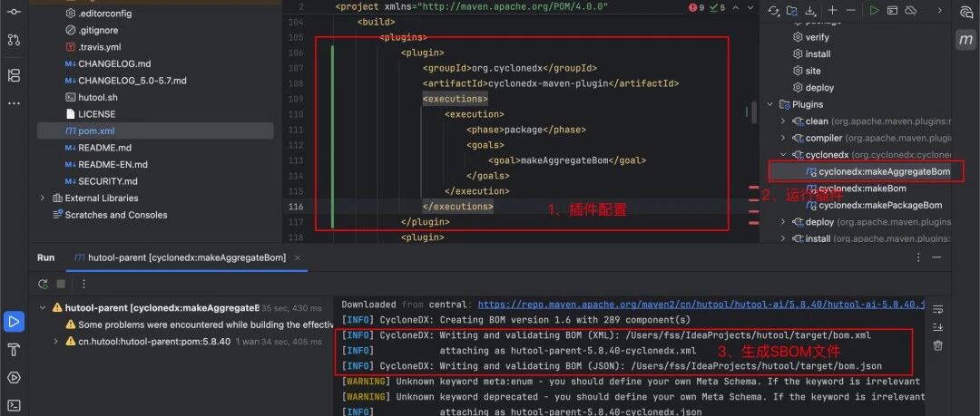The width and height of the screenshot is (980, 416).
Task: Collapse the Maven Plugins node
Action: click(770, 104)
